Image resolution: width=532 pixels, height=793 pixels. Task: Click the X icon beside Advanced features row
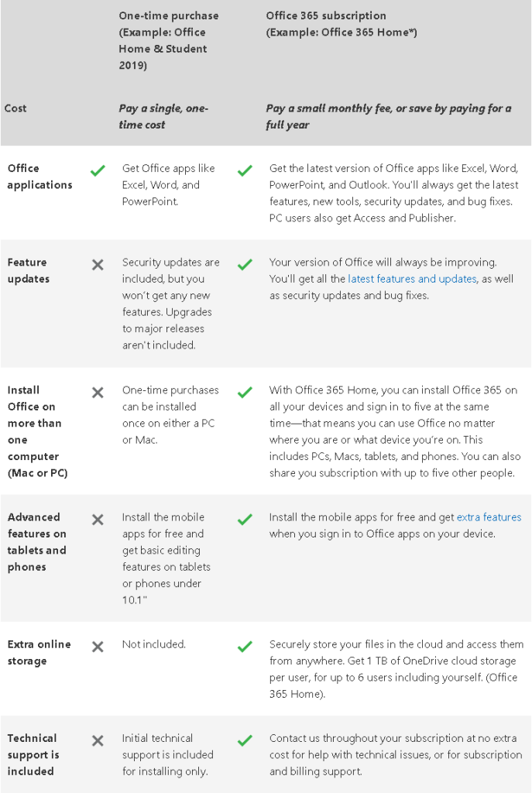coord(98,520)
